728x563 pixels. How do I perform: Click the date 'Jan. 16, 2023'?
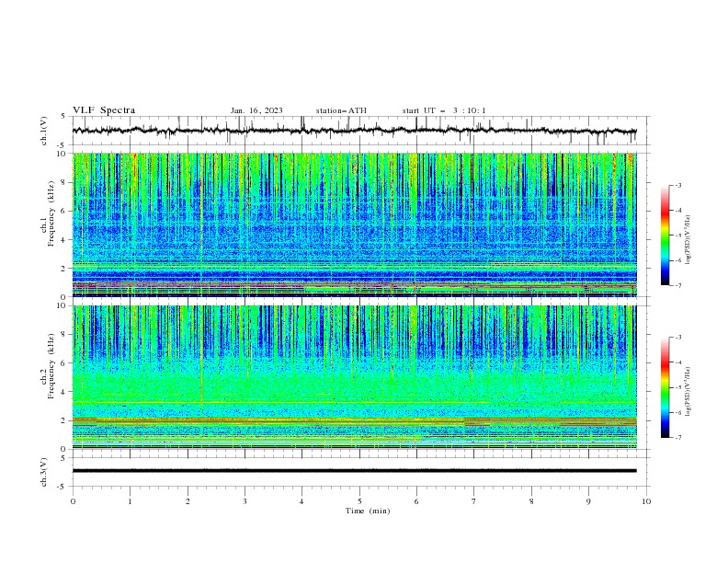click(x=256, y=110)
